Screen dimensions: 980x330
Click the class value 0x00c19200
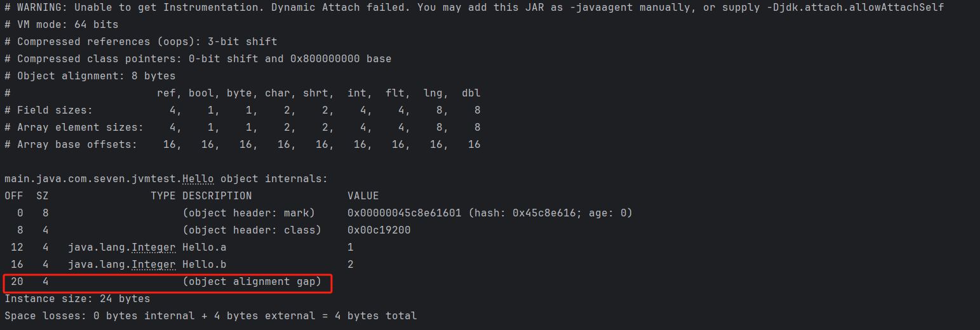[x=379, y=230]
